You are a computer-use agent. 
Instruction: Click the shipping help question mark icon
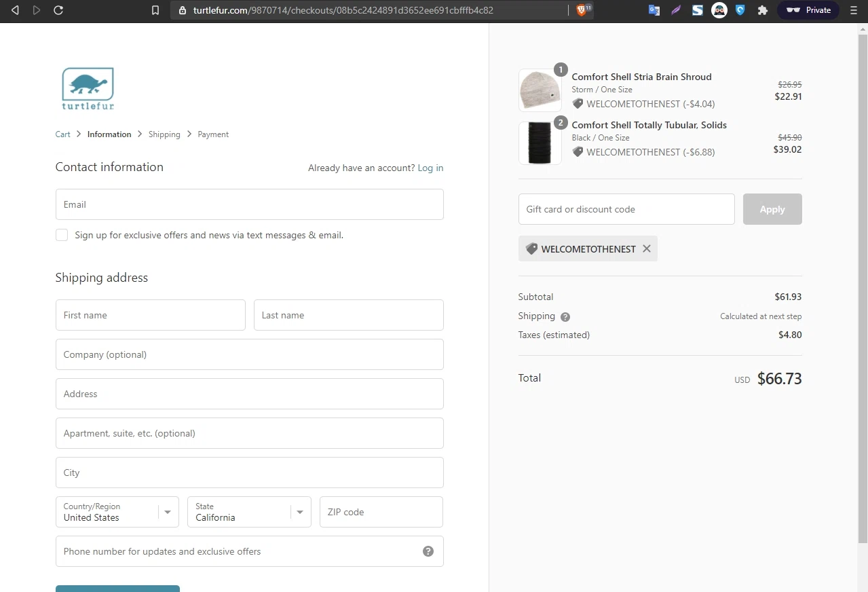tap(565, 317)
